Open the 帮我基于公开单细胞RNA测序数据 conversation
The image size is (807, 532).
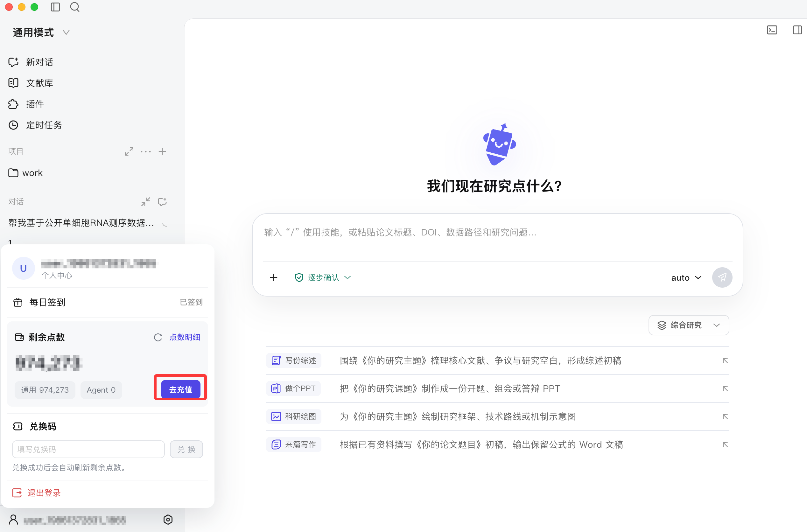click(81, 223)
